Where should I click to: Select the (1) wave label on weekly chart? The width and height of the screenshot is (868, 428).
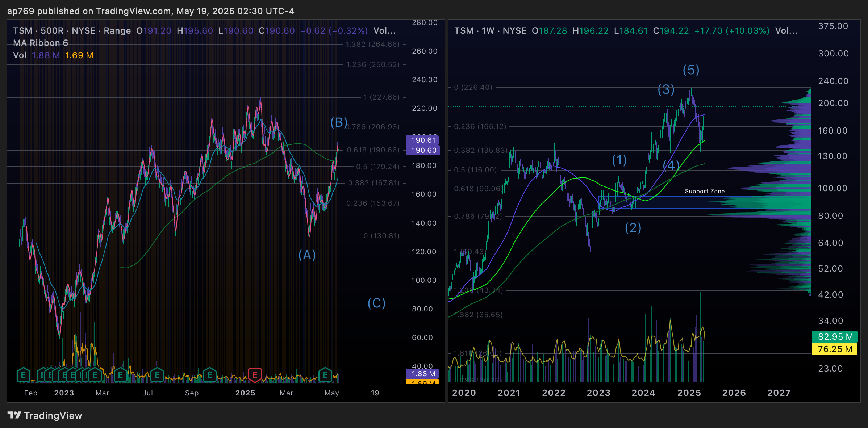tap(619, 160)
